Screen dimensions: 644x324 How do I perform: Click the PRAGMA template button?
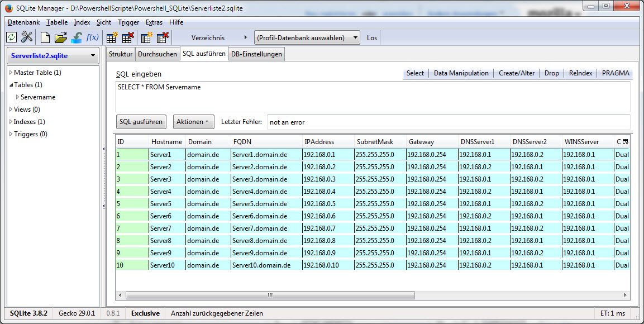(x=616, y=73)
